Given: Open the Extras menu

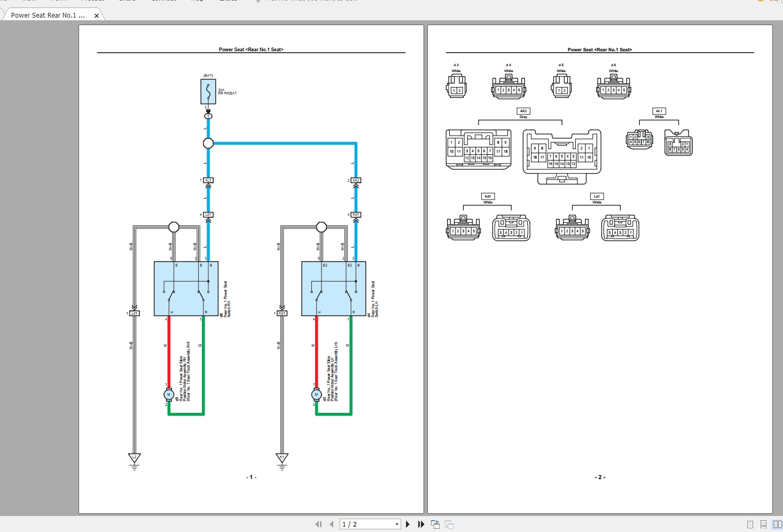Looking at the screenshot, I should pos(229,1).
